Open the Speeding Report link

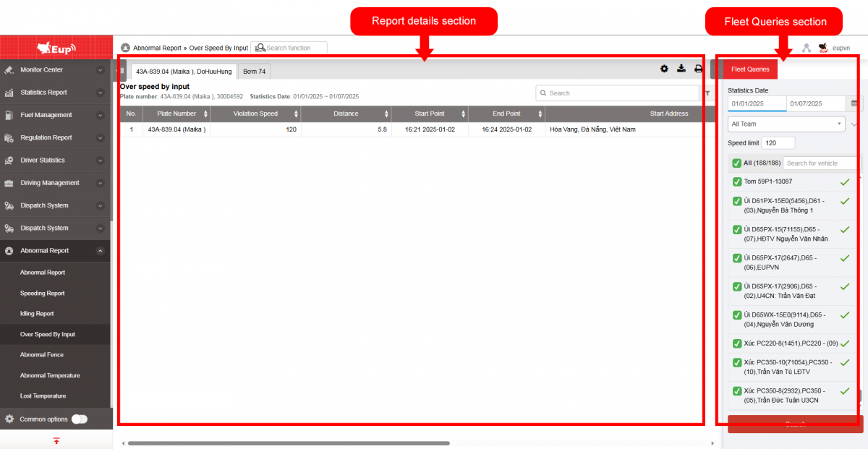pos(42,294)
